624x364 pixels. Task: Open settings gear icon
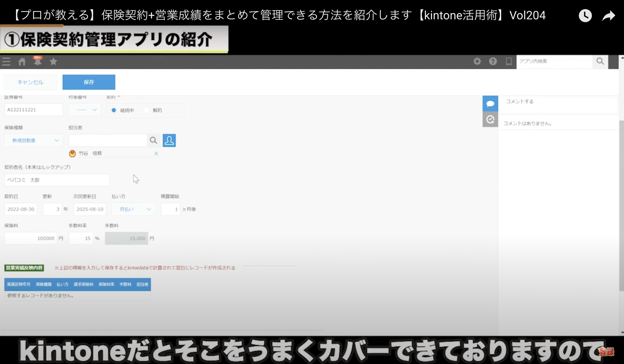tap(477, 61)
